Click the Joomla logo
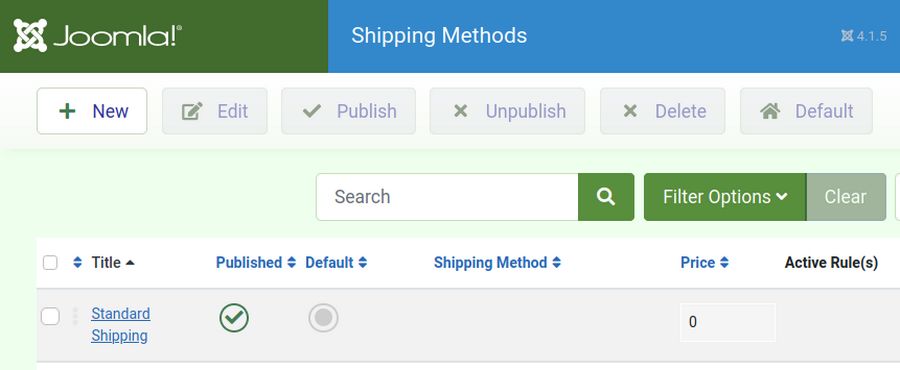Image resolution: width=900 pixels, height=370 pixels. [98, 36]
